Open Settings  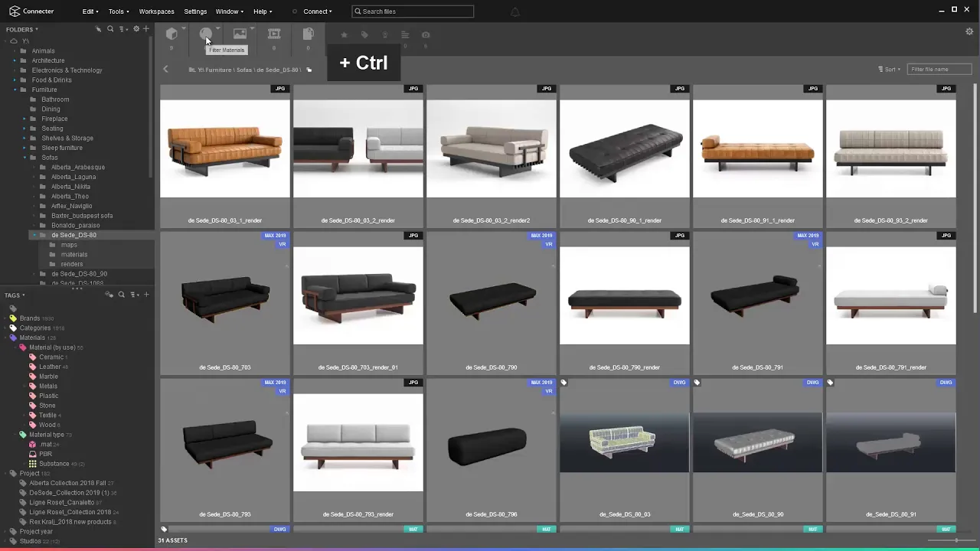pyautogui.click(x=195, y=11)
